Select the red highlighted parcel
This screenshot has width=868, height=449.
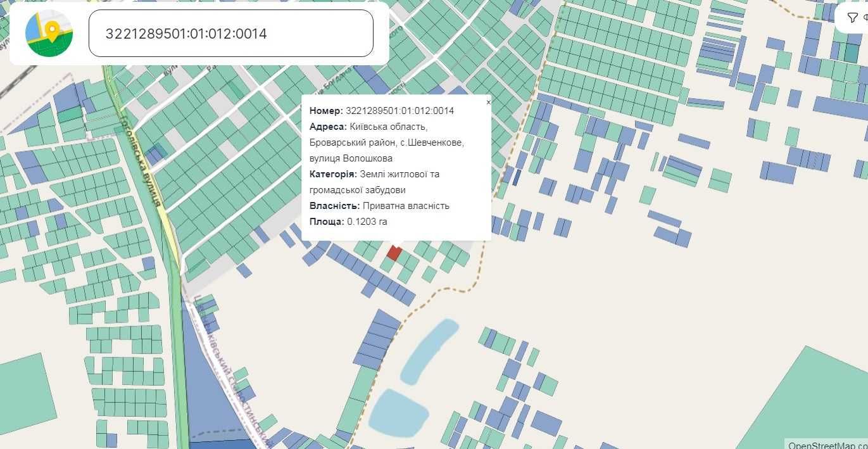tap(394, 253)
